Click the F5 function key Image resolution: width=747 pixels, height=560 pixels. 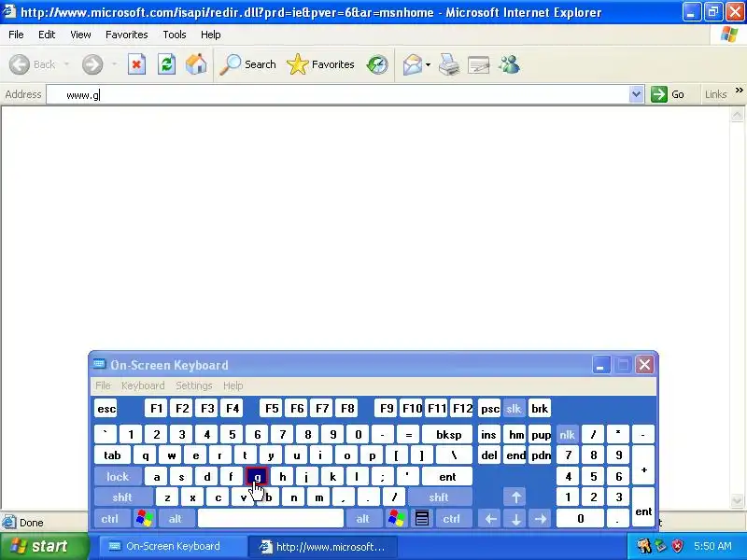click(x=272, y=409)
